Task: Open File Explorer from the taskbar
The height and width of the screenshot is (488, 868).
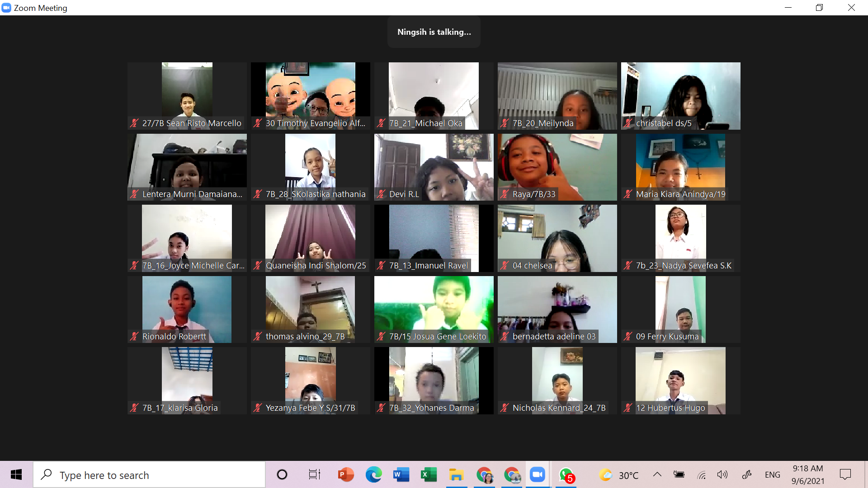Action: 456,474
